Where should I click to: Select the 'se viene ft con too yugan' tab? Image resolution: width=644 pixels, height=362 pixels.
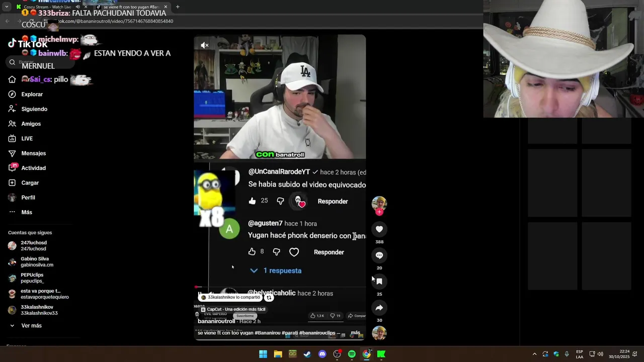click(131, 7)
